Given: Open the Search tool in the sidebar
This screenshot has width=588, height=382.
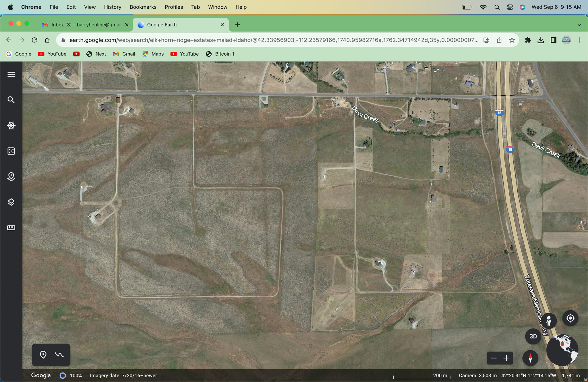Looking at the screenshot, I should pos(11,100).
